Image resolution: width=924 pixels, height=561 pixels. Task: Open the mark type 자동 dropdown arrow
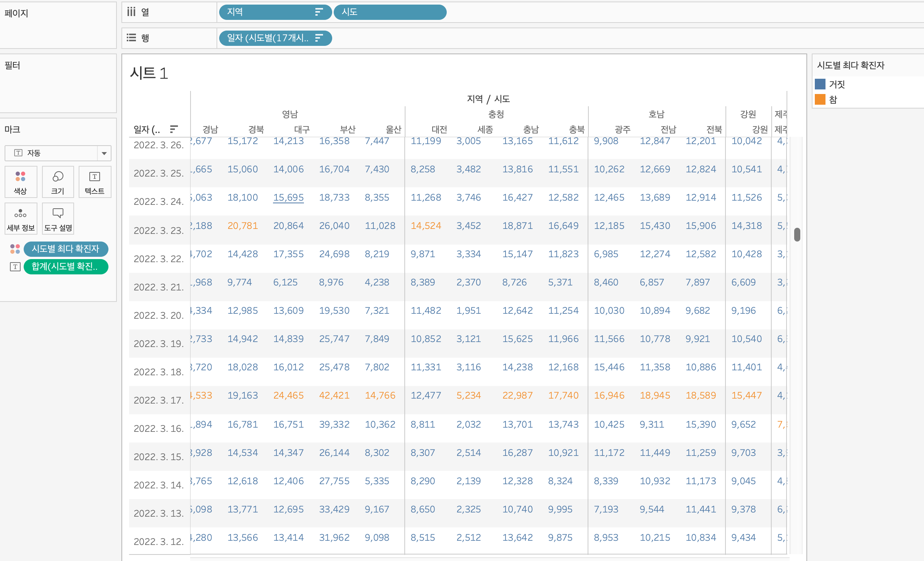click(104, 153)
